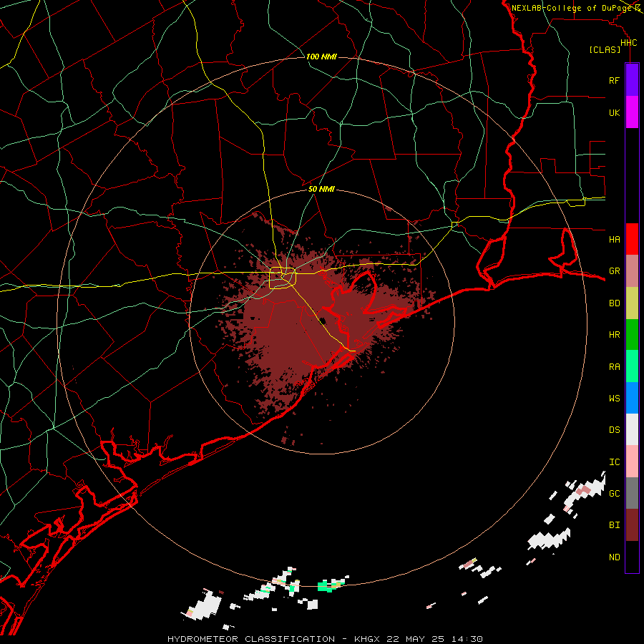Click the HA legend label

point(615,240)
